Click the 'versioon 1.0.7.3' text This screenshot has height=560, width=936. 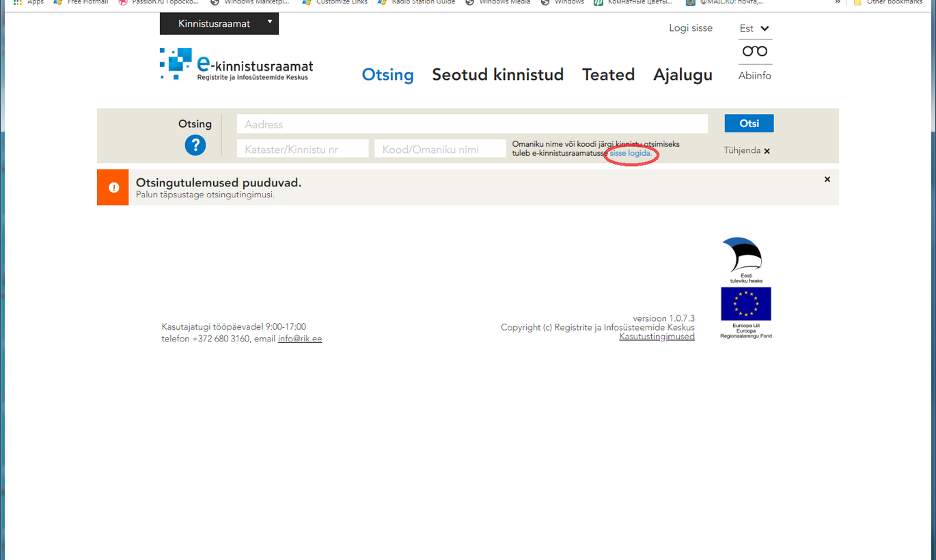[663, 318]
